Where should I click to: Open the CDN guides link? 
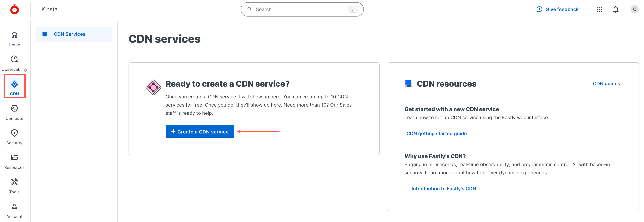coord(606,83)
